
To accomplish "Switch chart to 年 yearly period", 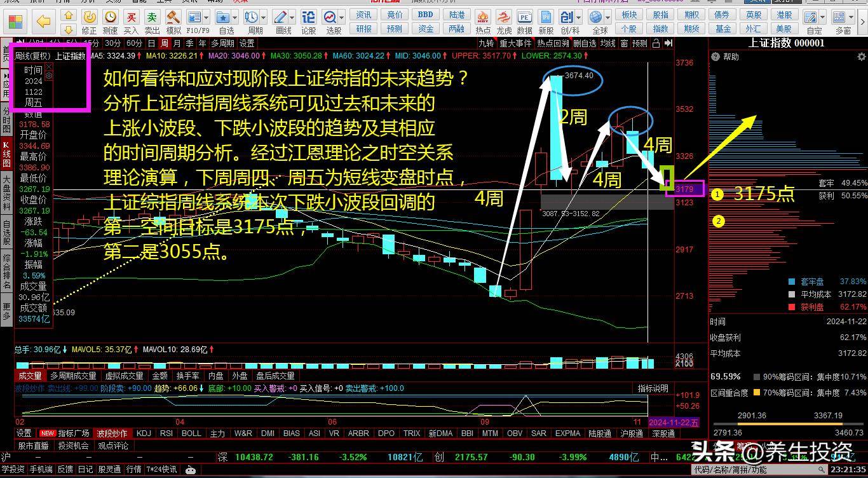I will coord(202,43).
